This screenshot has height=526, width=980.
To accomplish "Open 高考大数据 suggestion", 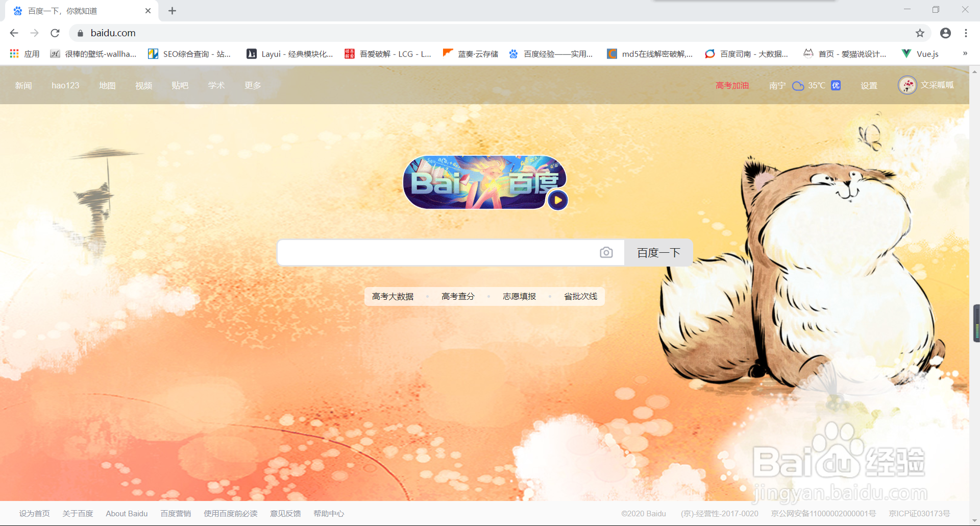I will click(x=393, y=296).
